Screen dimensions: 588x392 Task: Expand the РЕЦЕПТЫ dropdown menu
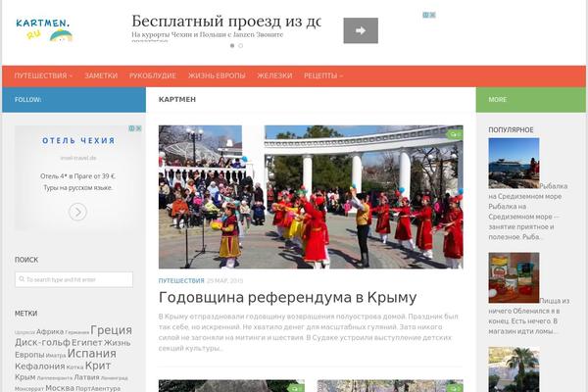click(322, 75)
